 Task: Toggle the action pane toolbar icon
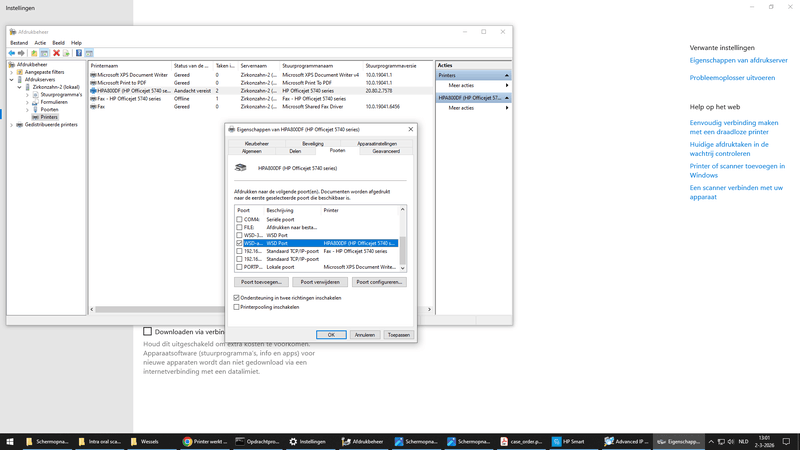point(89,53)
